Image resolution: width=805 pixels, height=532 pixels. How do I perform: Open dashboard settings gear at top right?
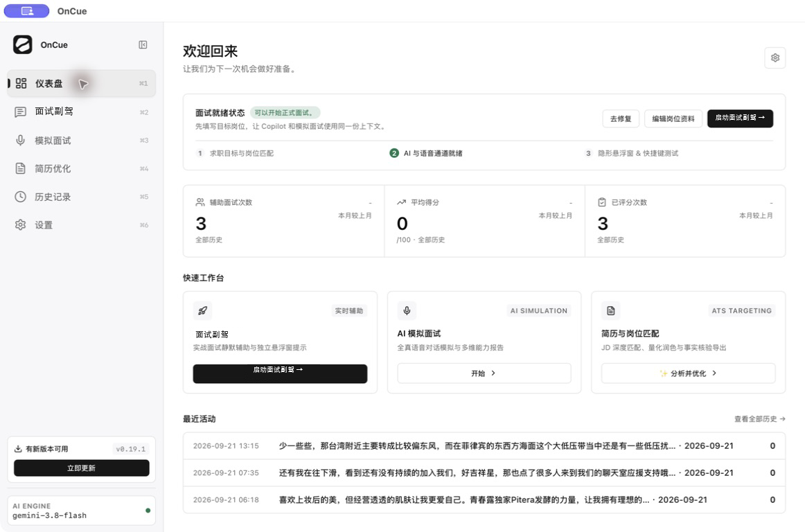tap(775, 57)
